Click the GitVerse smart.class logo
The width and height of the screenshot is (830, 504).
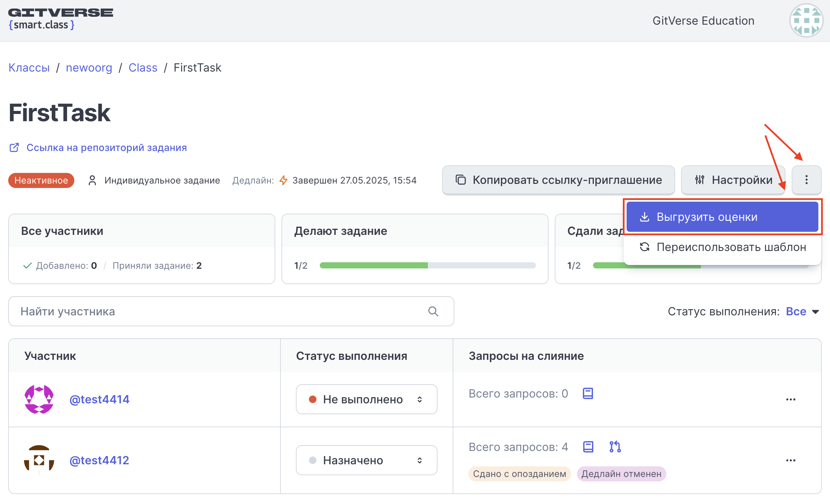[61, 19]
